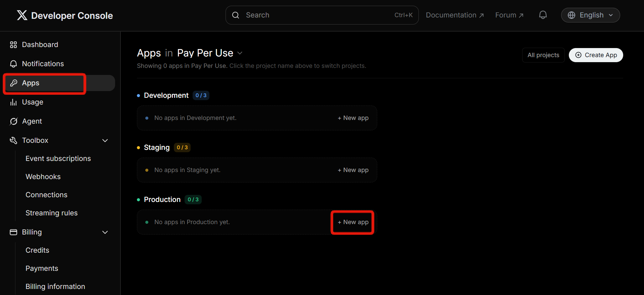Click the Create App button

[596, 55]
